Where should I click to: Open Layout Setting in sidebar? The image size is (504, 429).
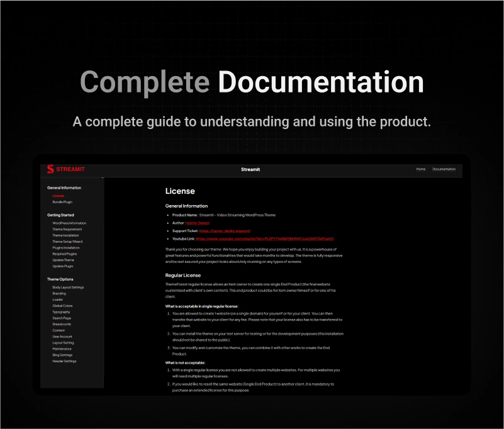click(63, 343)
